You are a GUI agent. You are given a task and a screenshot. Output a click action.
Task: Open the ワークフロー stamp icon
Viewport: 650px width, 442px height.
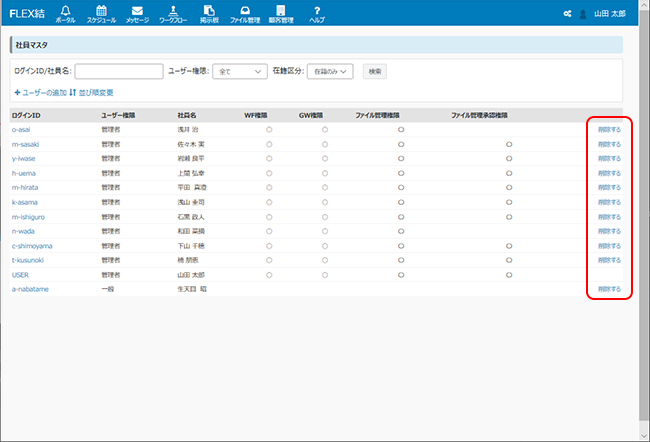pyautogui.click(x=173, y=14)
